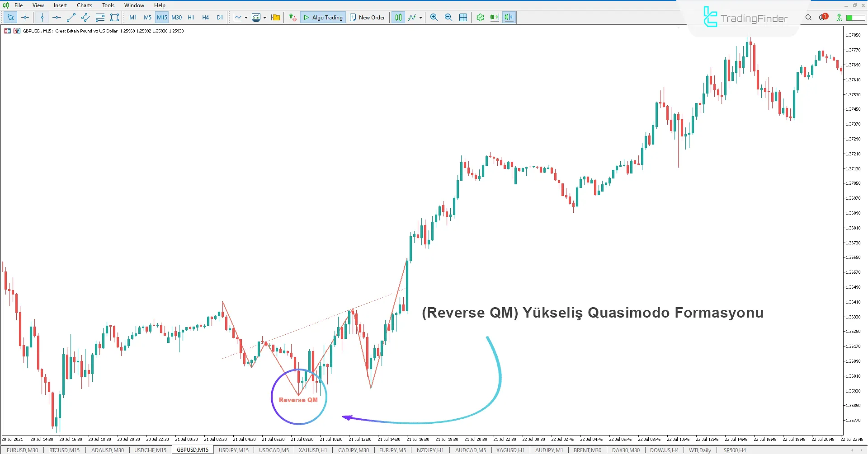Open the Charts menu

pos(84,5)
